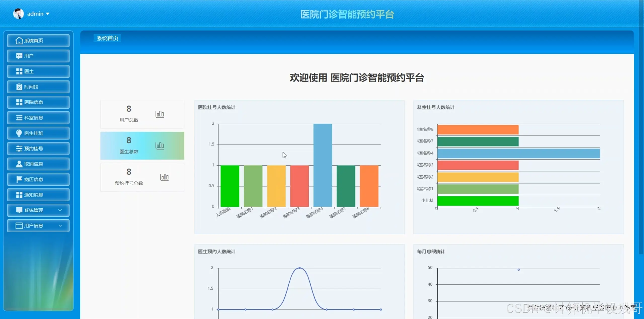The width and height of the screenshot is (644, 319).
Task: Select the sliders icon beside 预约挂号
Action: click(x=19, y=148)
